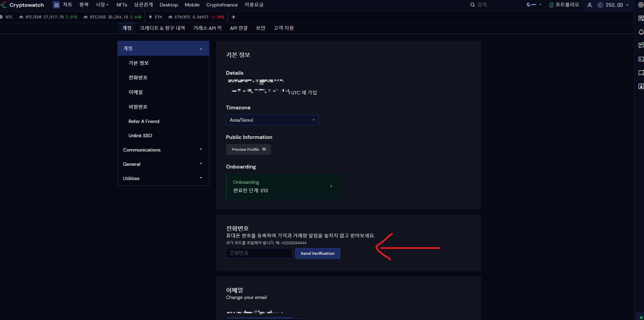
Task: Open the 종목 menu item
Action: pos(84,5)
